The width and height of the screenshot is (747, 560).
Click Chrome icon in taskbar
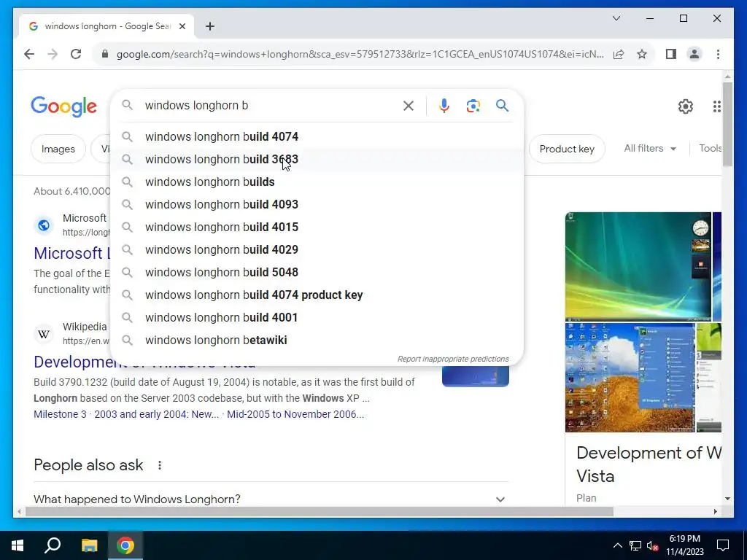(125, 545)
